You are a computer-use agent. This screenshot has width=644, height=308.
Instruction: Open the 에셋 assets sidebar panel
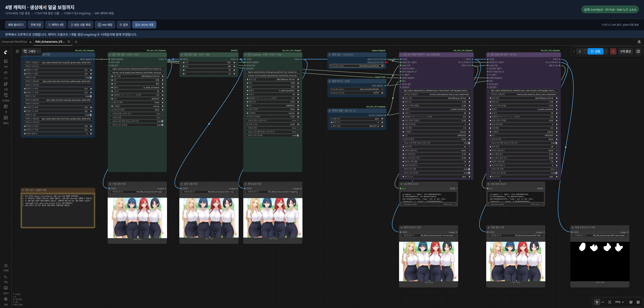coord(6,63)
